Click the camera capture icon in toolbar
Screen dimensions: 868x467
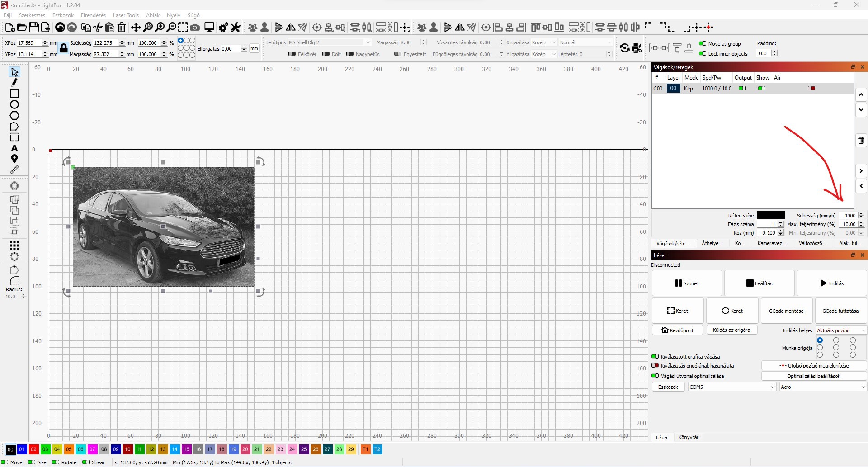tap(195, 28)
